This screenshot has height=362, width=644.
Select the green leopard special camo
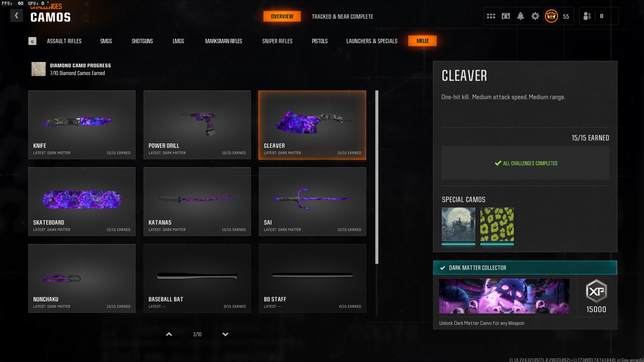(x=497, y=225)
